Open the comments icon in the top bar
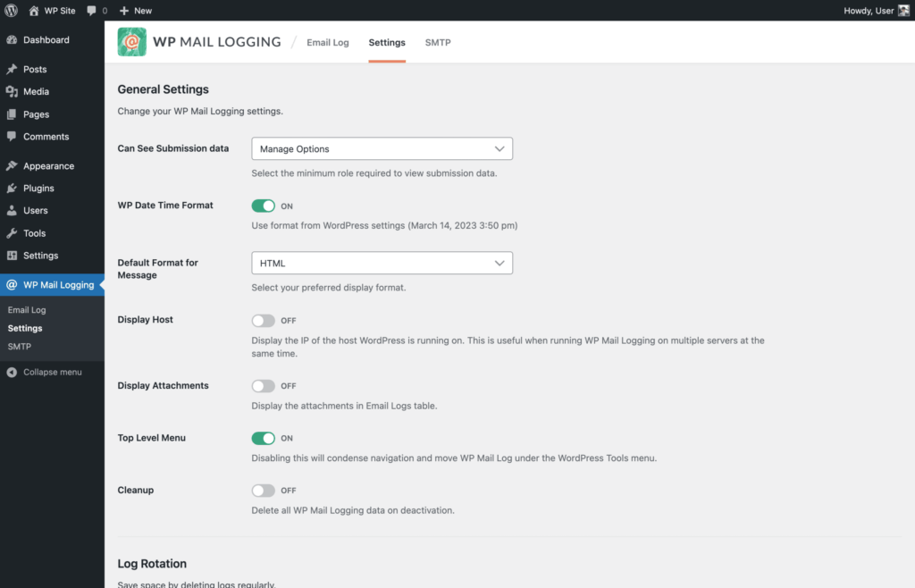 tap(90, 10)
